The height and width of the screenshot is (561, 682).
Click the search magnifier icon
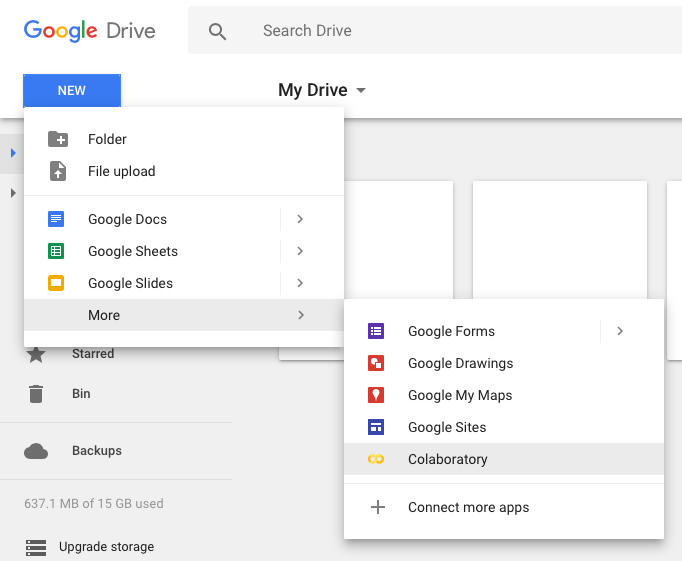(217, 31)
